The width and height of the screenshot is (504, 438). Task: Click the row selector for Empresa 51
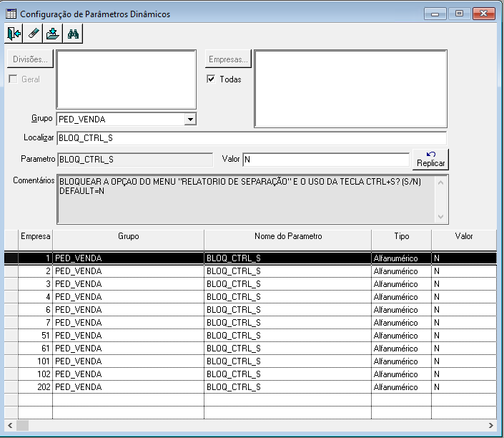11,336
